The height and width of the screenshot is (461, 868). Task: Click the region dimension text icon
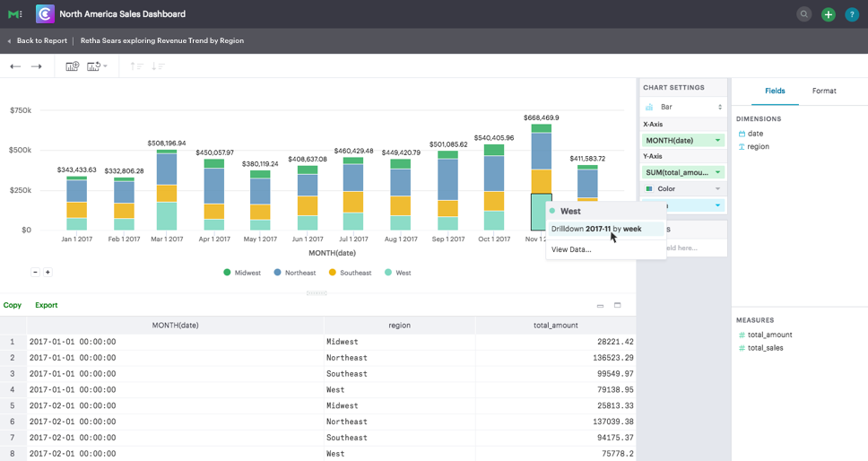[742, 147]
